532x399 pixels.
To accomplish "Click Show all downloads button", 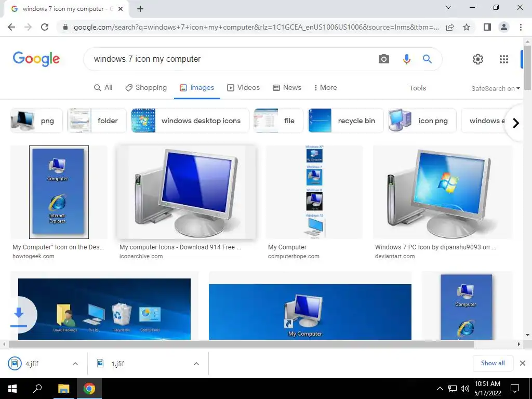I will [493, 363].
